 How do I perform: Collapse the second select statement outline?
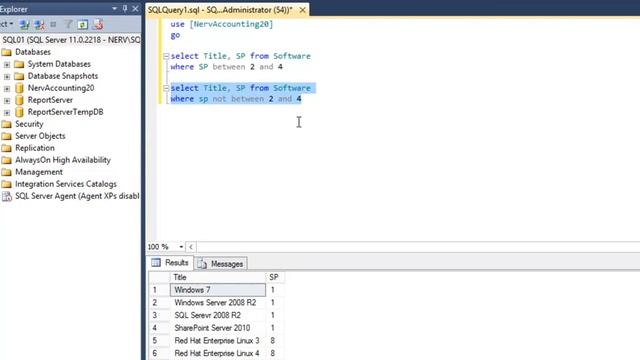(166, 88)
